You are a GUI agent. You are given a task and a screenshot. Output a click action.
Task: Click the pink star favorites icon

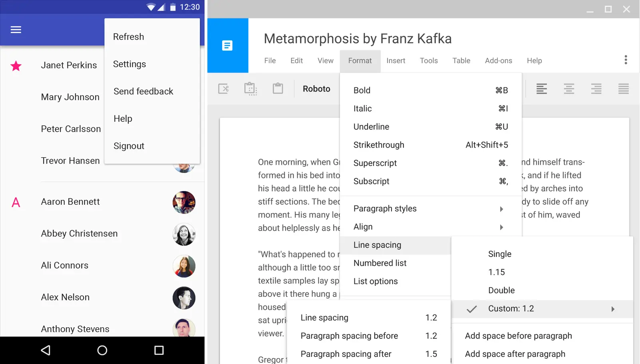click(16, 66)
